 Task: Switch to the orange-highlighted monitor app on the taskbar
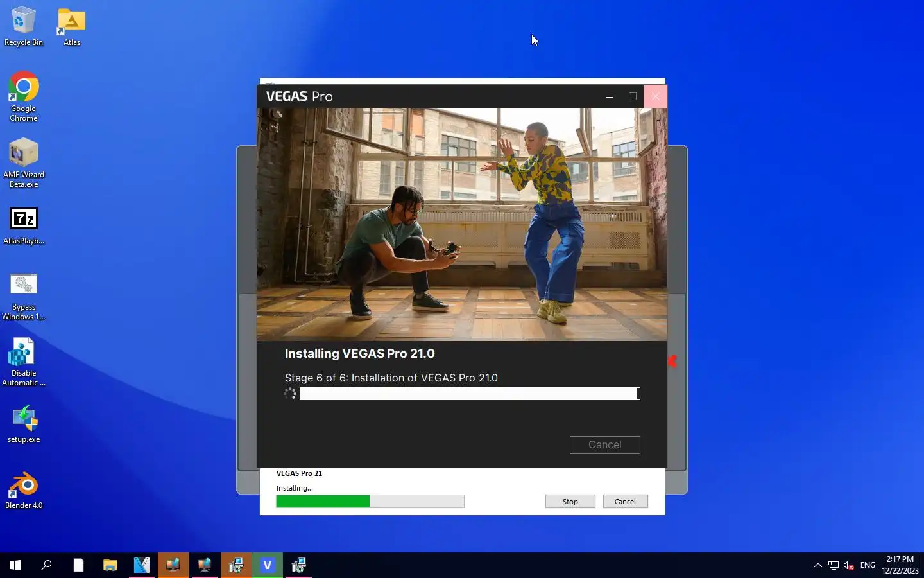pyautogui.click(x=173, y=565)
